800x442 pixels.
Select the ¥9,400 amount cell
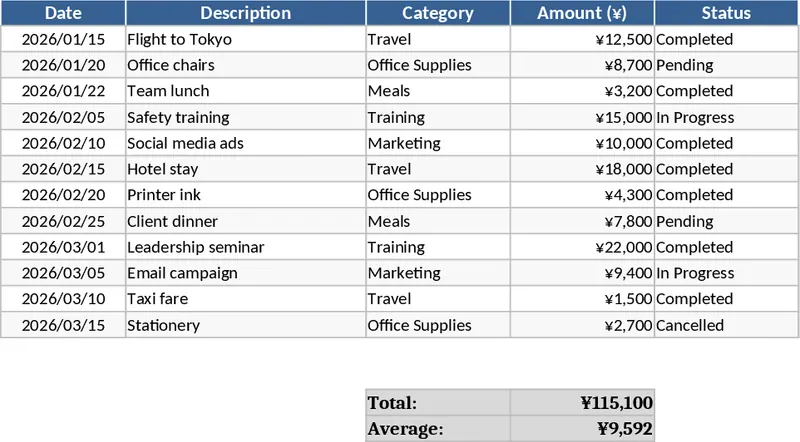[582, 273]
